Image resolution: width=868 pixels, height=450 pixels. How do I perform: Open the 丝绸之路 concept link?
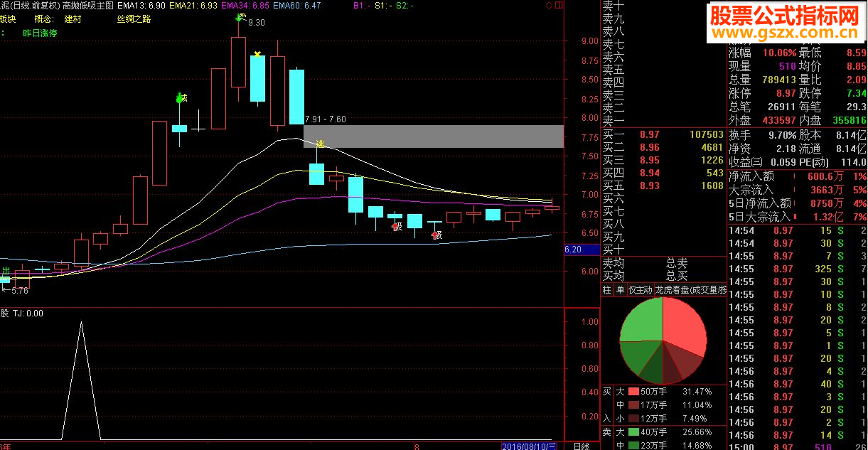[x=134, y=19]
